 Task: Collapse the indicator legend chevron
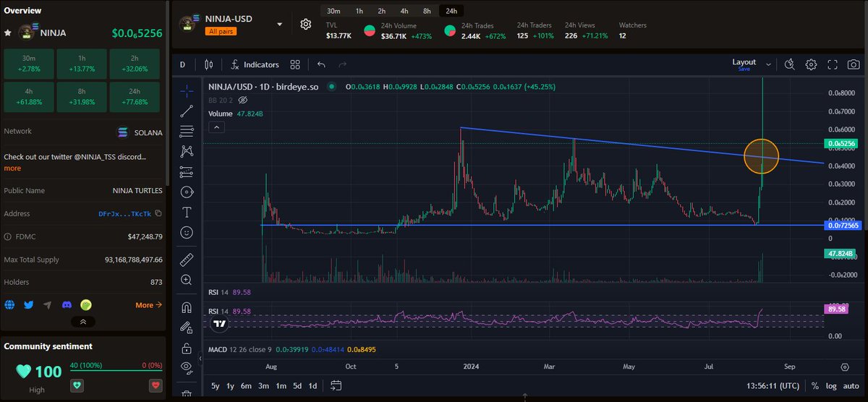coord(215,127)
